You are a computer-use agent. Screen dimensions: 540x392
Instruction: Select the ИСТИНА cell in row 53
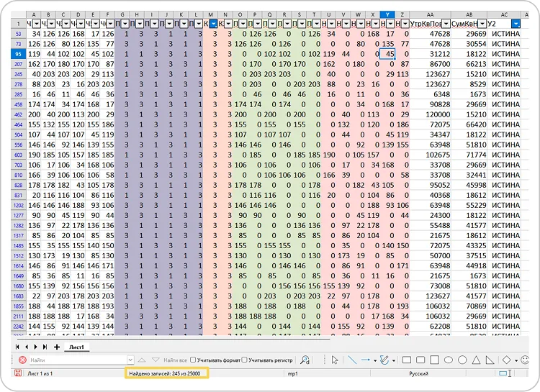click(504, 34)
